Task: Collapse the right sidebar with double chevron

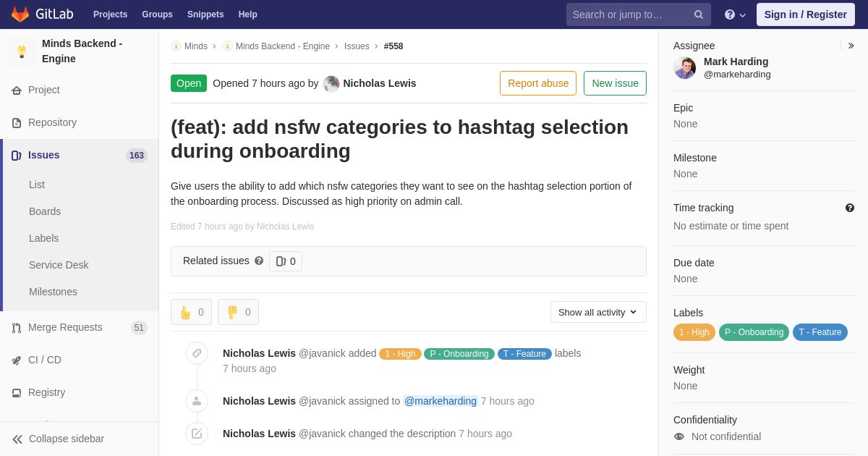Action: click(x=851, y=46)
